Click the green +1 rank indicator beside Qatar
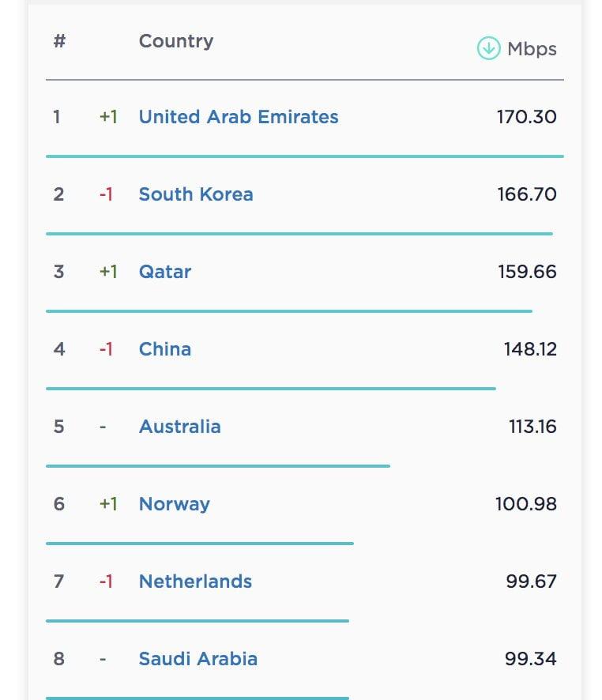 coord(107,272)
